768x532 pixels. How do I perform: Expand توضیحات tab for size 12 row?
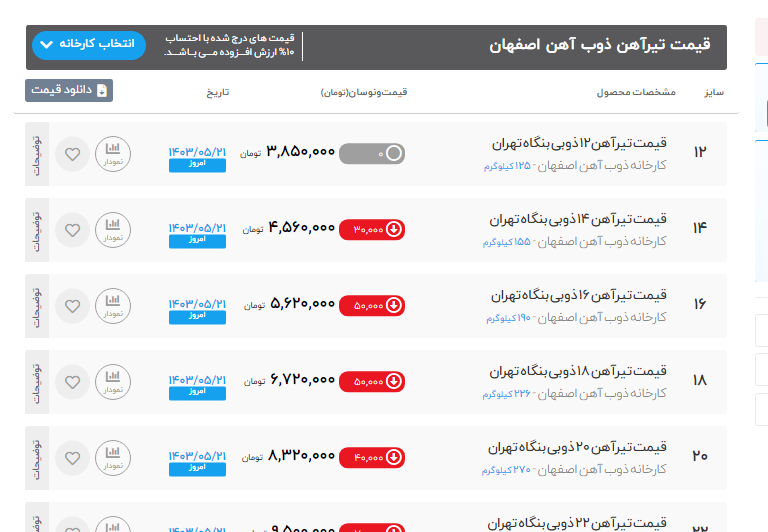click(x=38, y=154)
